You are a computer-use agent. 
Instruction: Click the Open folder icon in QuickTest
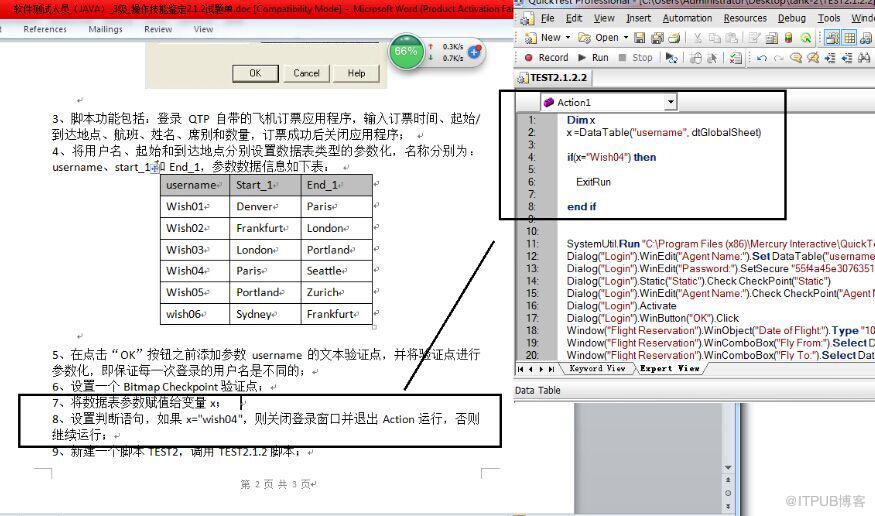pos(584,37)
